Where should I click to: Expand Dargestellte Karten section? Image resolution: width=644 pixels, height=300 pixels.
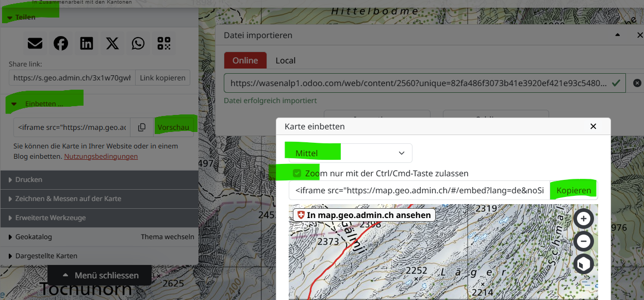99,256
